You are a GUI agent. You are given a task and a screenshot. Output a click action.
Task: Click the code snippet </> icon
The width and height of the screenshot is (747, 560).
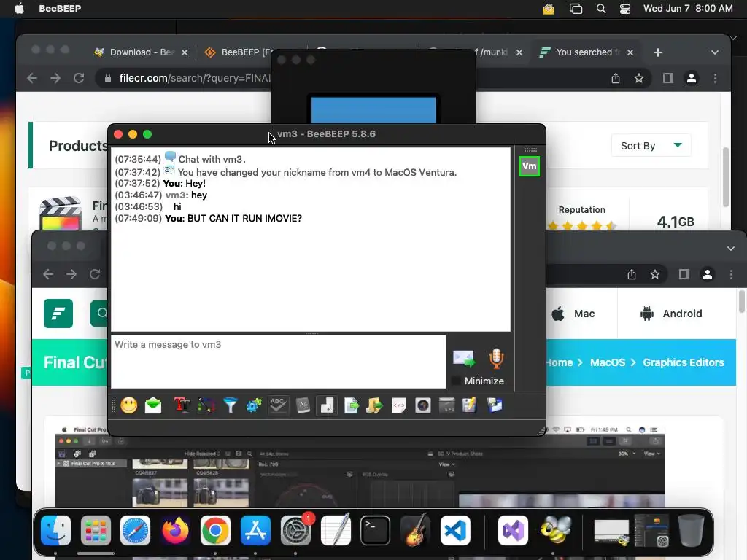coord(399,405)
